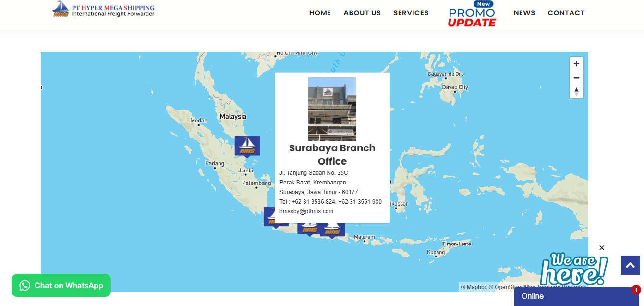Click the Surabaya Branch Office heading

332,155
